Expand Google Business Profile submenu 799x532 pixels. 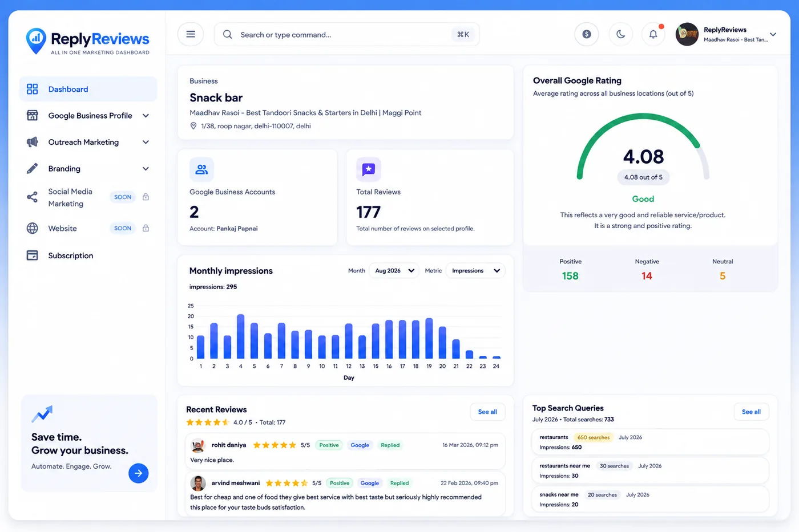(x=146, y=116)
